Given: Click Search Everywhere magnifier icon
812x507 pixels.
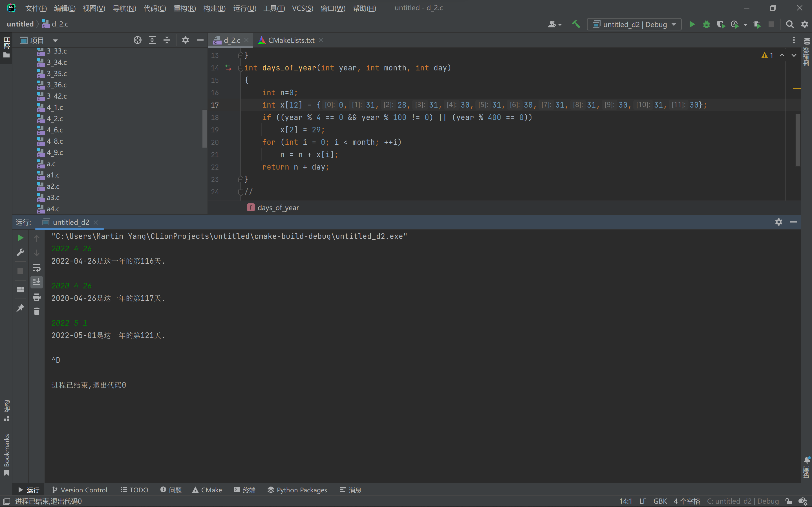Looking at the screenshot, I should pos(789,24).
